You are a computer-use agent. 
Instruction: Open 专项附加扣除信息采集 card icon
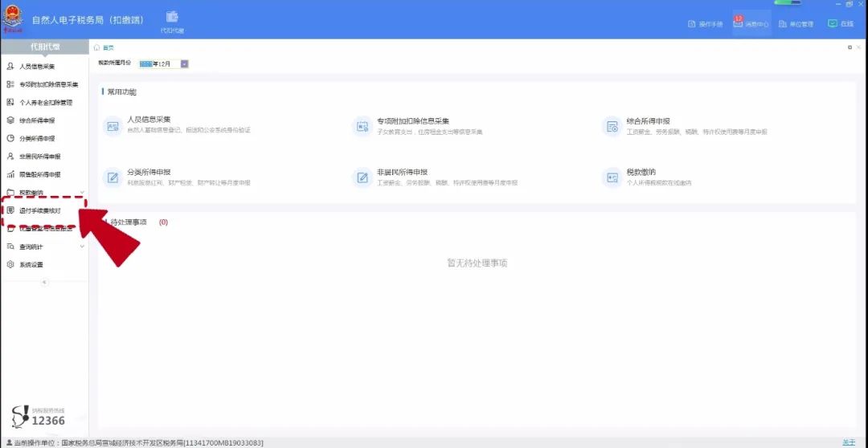(x=362, y=126)
